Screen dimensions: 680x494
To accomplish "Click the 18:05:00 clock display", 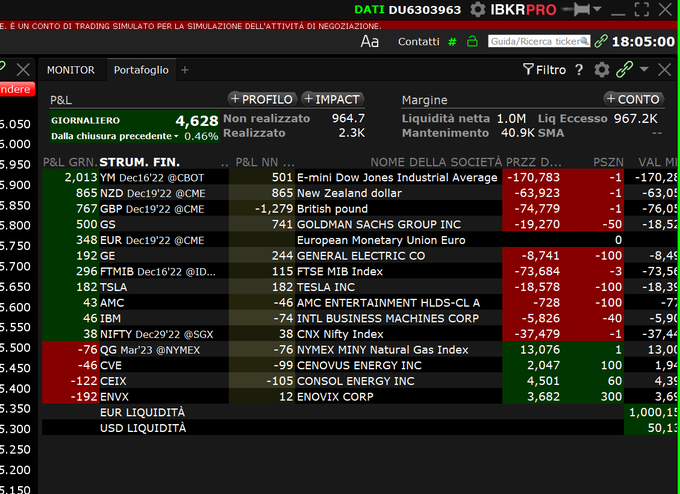I will pyautogui.click(x=643, y=42).
